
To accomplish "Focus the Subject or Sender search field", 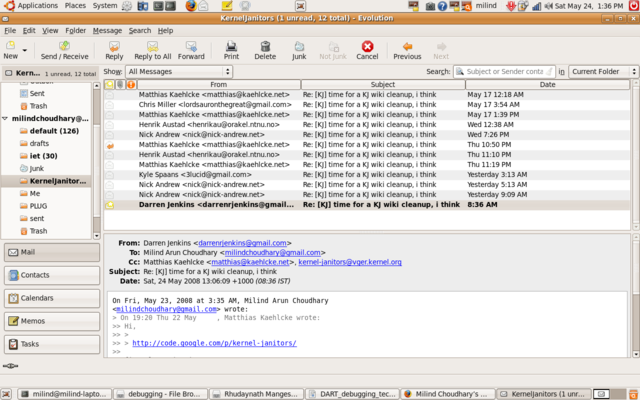I will coord(504,71).
